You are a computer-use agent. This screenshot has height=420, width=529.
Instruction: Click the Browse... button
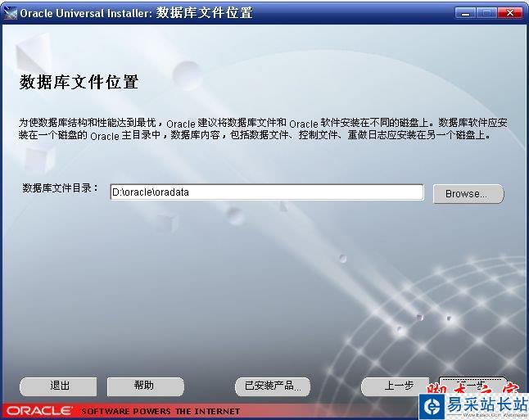(x=468, y=194)
